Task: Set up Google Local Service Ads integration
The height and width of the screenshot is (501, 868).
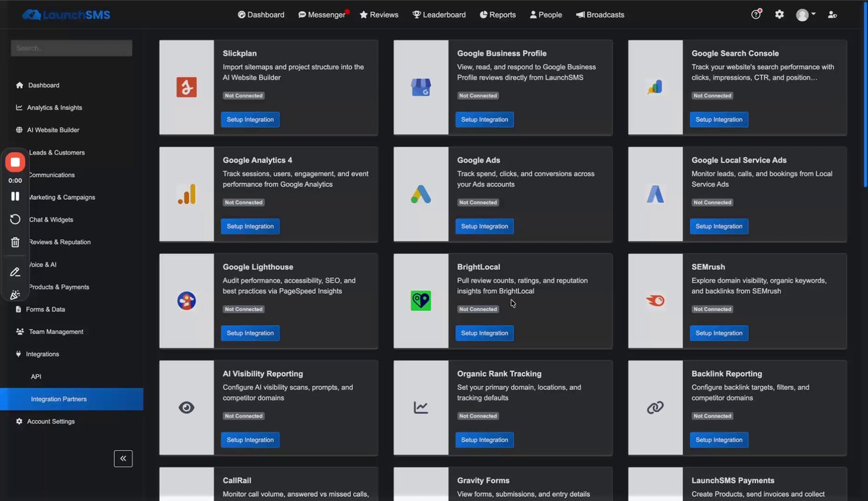Action: pos(719,226)
